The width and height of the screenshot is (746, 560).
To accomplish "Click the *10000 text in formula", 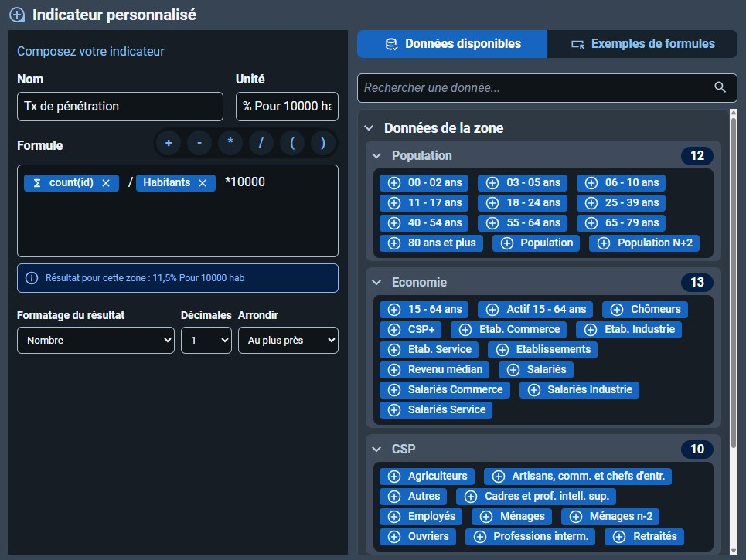I will (x=245, y=182).
